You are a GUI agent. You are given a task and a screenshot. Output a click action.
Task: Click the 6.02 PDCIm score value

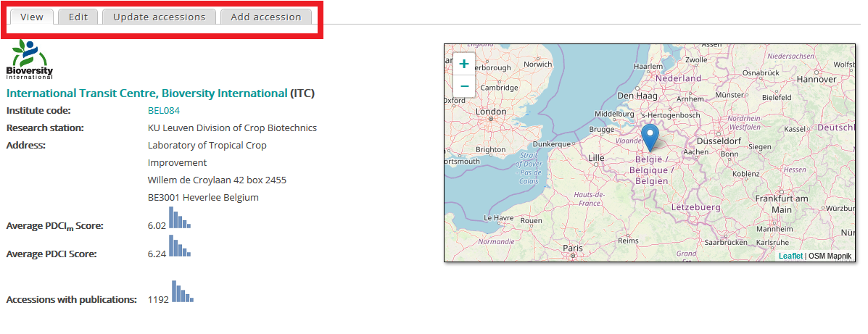pyautogui.click(x=157, y=225)
